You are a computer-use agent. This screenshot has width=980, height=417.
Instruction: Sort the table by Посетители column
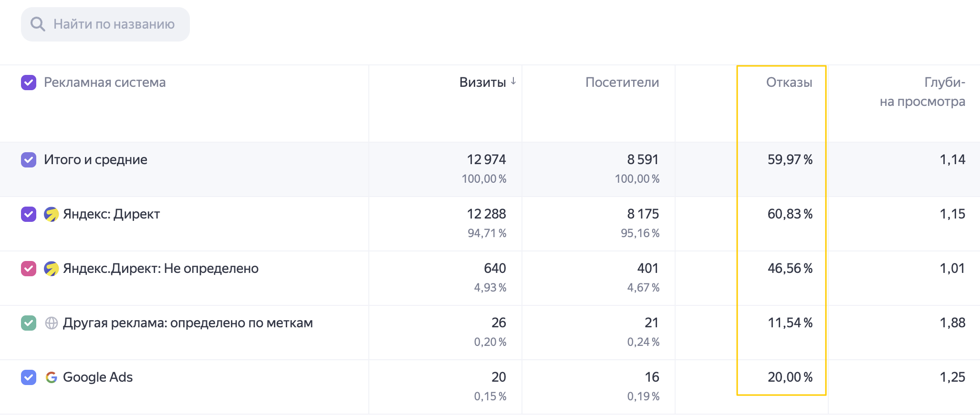(x=622, y=83)
